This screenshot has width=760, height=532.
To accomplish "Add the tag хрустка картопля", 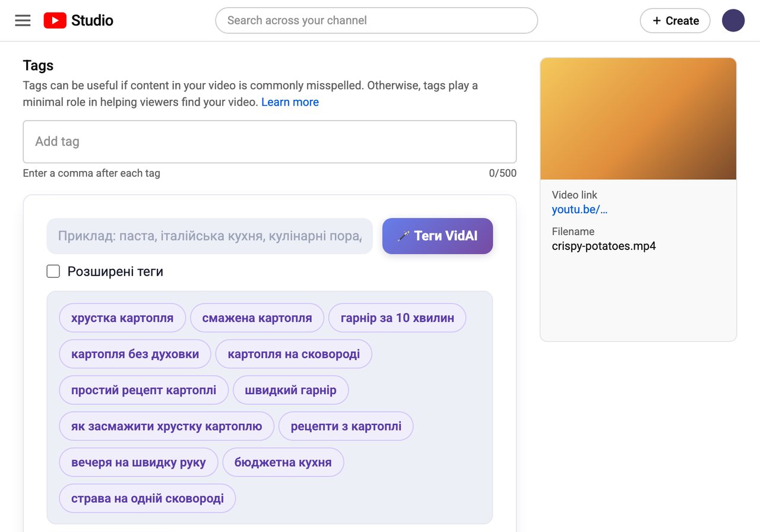I will pos(122,318).
